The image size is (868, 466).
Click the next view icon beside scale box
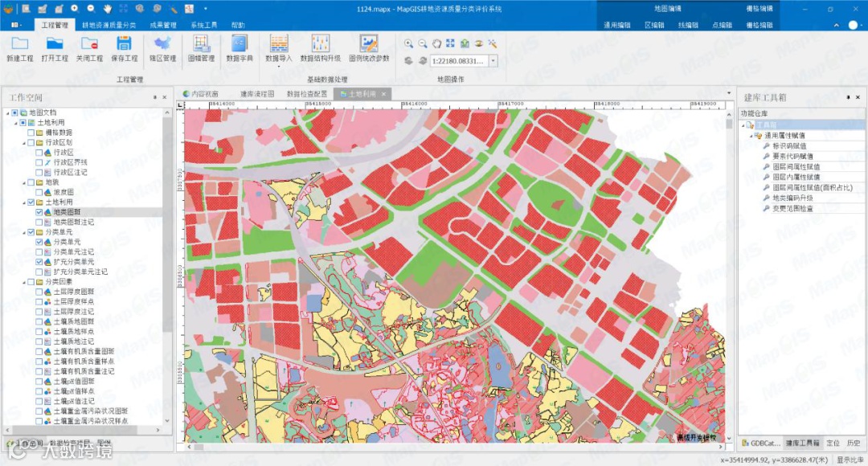click(x=423, y=61)
